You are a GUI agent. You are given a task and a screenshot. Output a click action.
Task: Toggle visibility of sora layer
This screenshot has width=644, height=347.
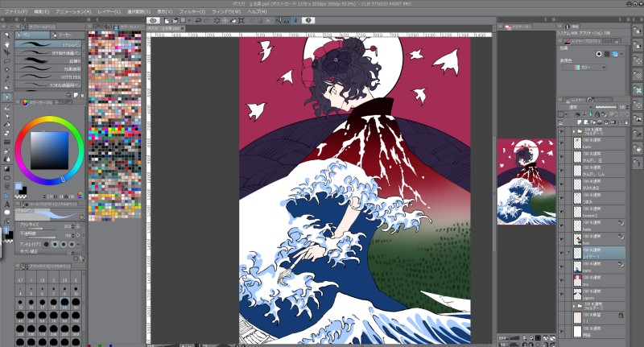coord(561,280)
